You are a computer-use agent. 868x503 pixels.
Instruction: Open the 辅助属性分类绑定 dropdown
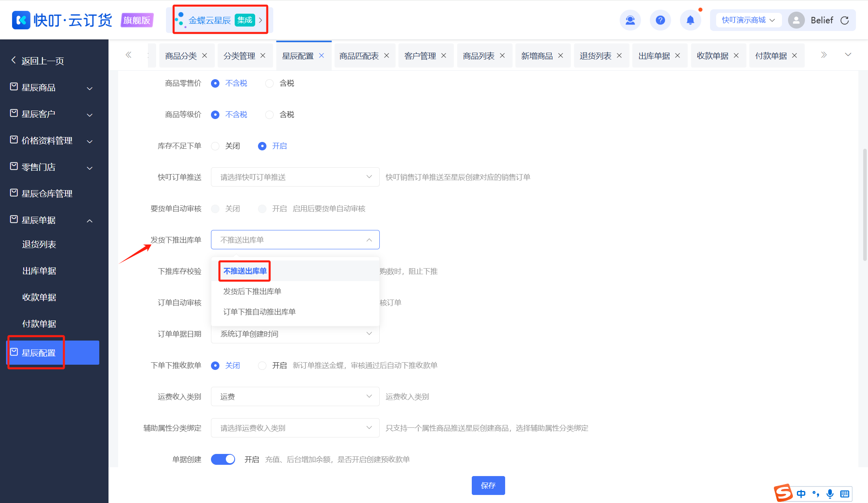tap(295, 428)
